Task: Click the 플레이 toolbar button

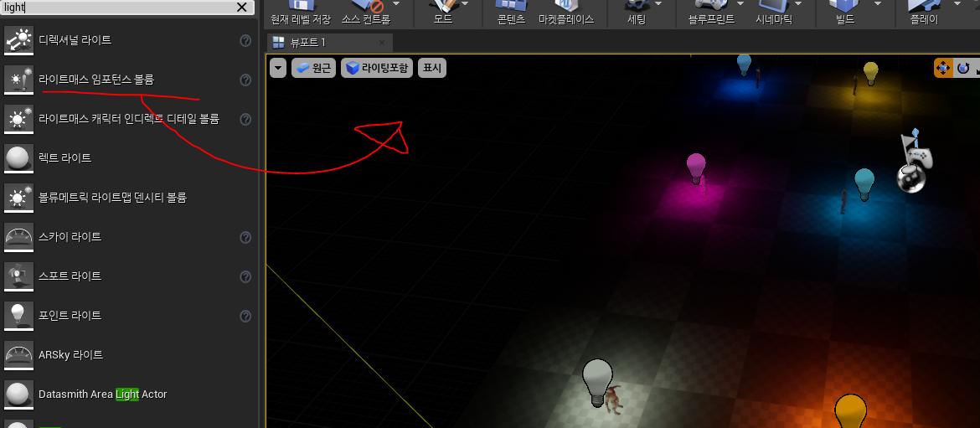Action: pos(926,13)
